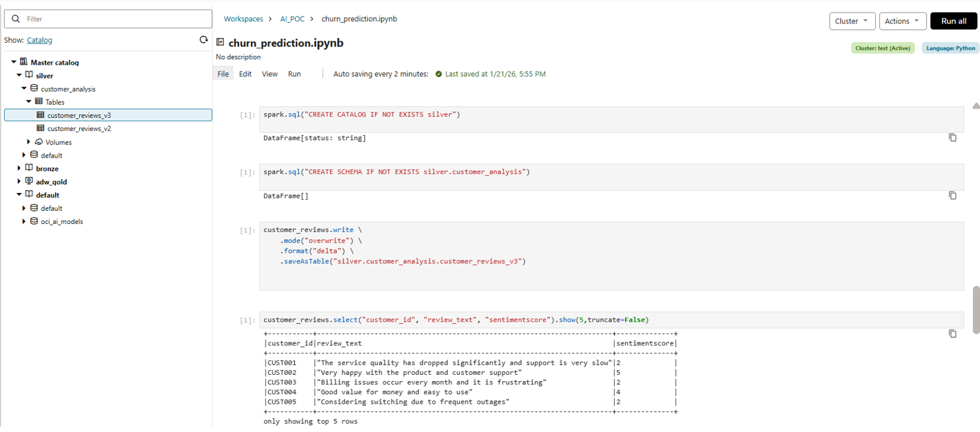Click the notebook icon beside churn_prediction.ipynb title
980x432 pixels.
point(221,43)
